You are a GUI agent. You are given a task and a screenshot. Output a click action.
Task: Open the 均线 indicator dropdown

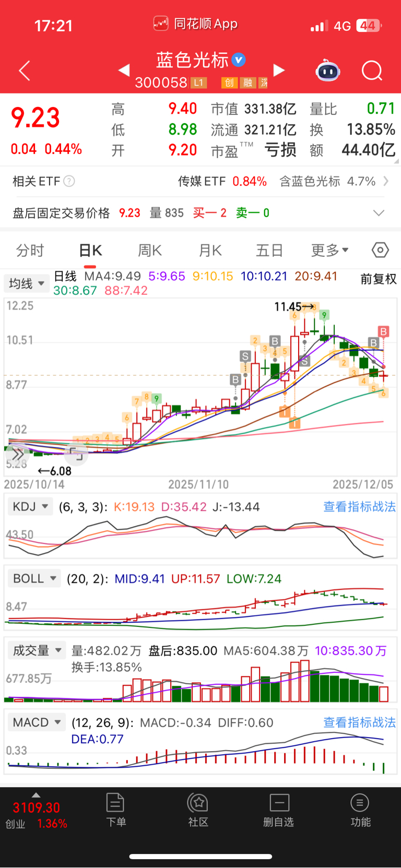coord(26,283)
